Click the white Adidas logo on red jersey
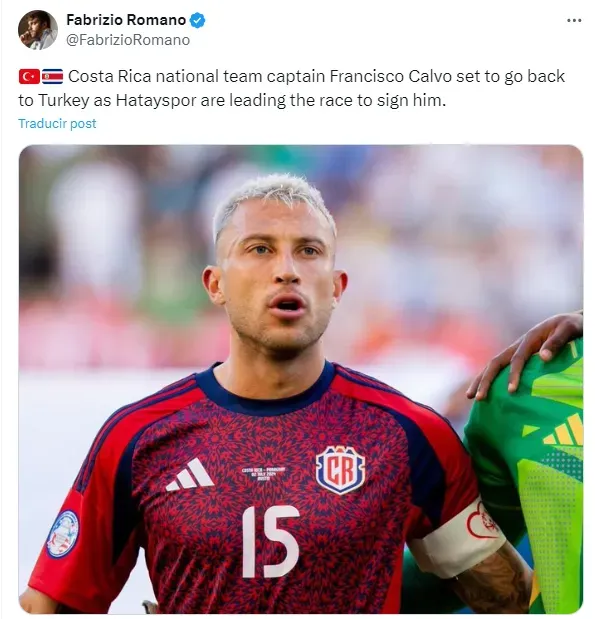This screenshot has height=619, width=595. tap(190, 475)
